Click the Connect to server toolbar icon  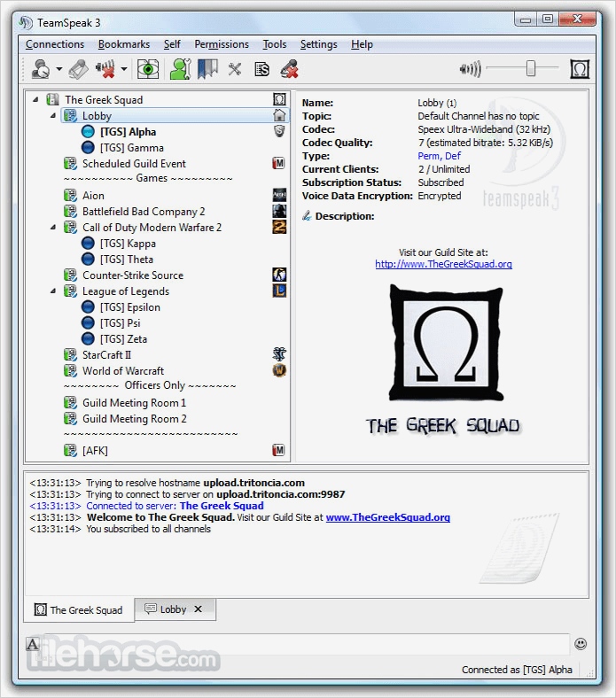pos(41,69)
